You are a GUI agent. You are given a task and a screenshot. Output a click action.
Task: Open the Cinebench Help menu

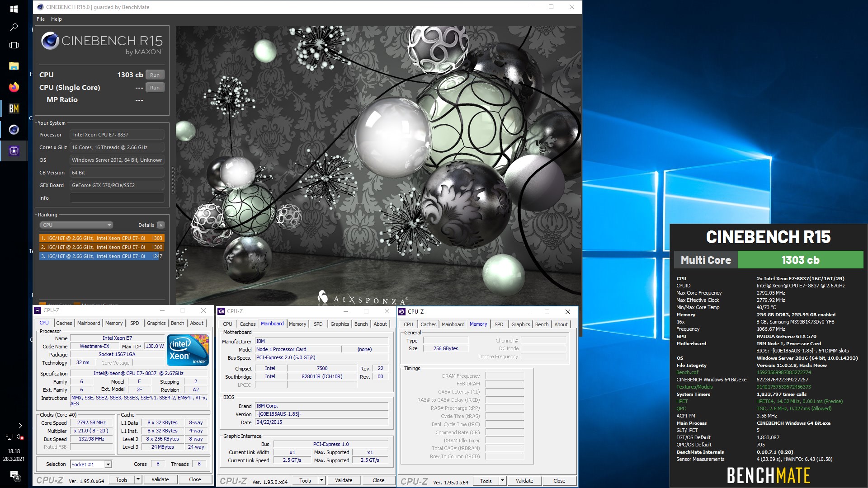coord(57,19)
